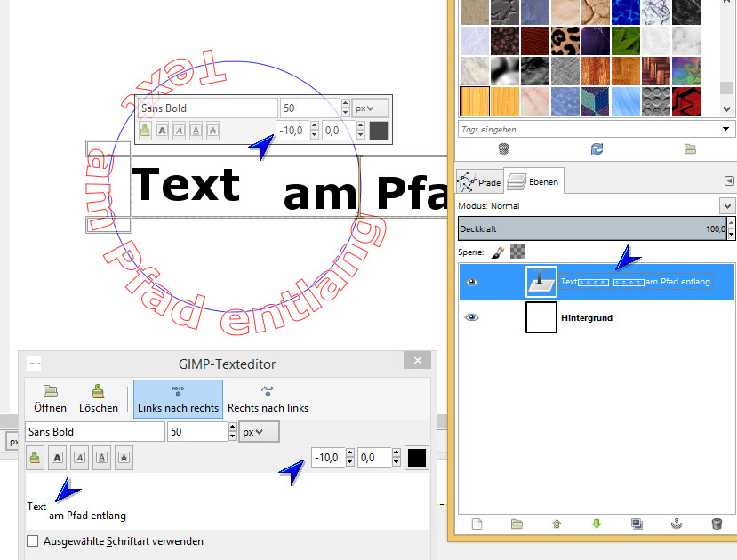Expand the Tags eingeben dropdown arrow
Viewport: 737px width, 560px height.
point(725,129)
